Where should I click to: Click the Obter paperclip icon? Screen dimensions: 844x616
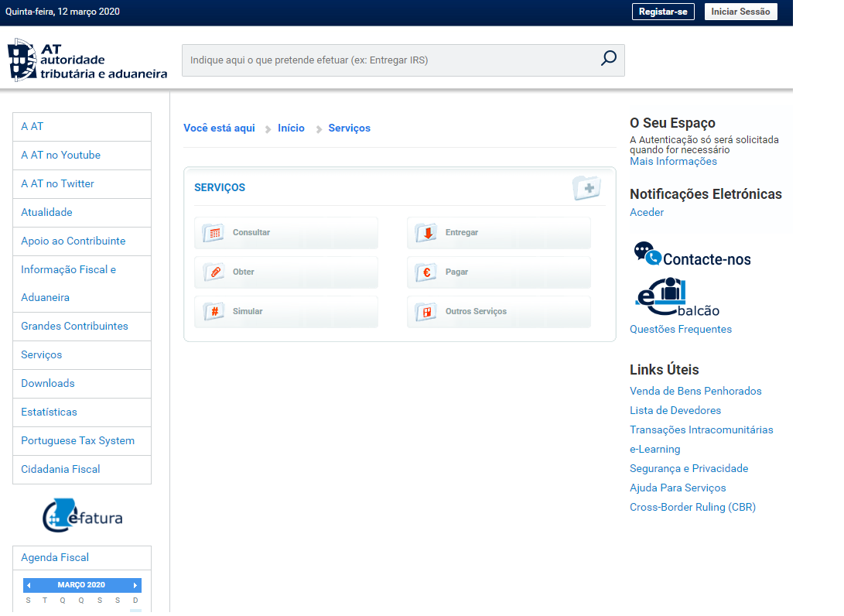(x=213, y=272)
